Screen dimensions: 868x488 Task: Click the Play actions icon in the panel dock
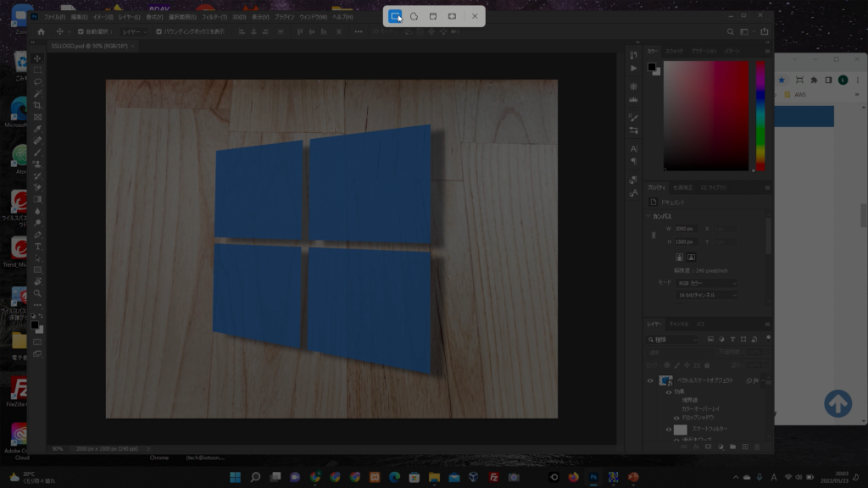(634, 69)
